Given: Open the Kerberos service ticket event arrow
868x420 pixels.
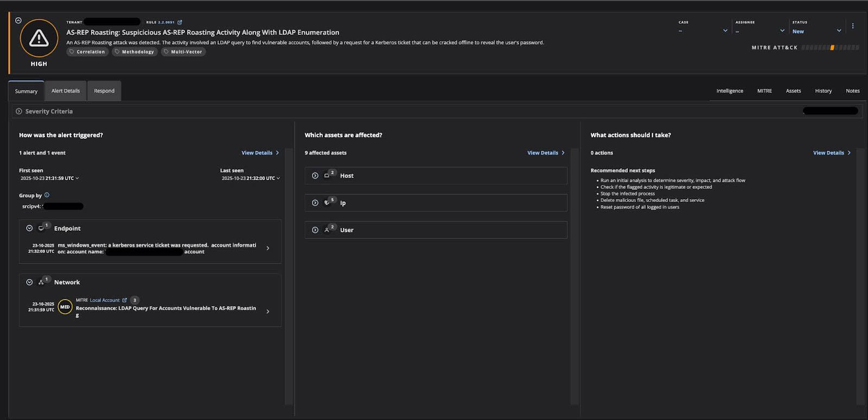Looking at the screenshot, I should pos(267,249).
